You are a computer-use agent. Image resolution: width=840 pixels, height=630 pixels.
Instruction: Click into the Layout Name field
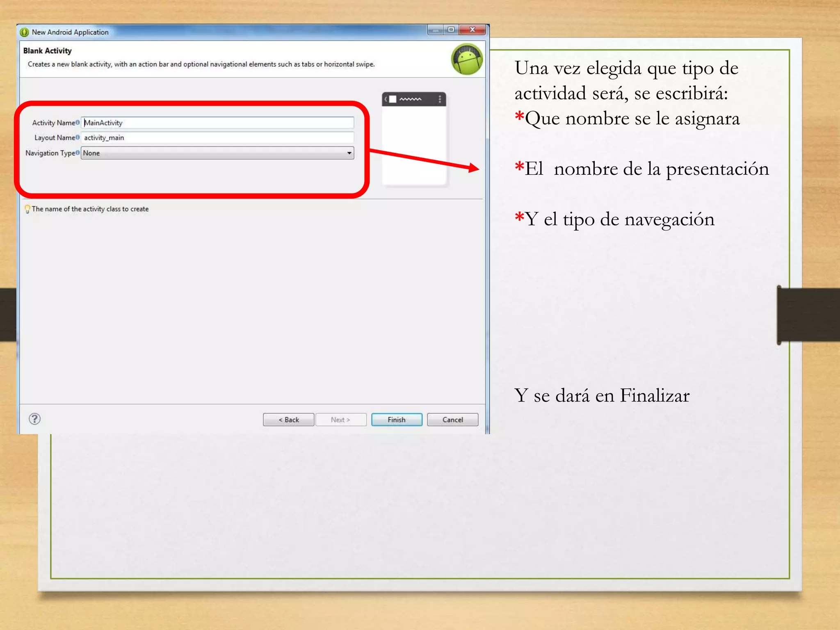pos(217,137)
